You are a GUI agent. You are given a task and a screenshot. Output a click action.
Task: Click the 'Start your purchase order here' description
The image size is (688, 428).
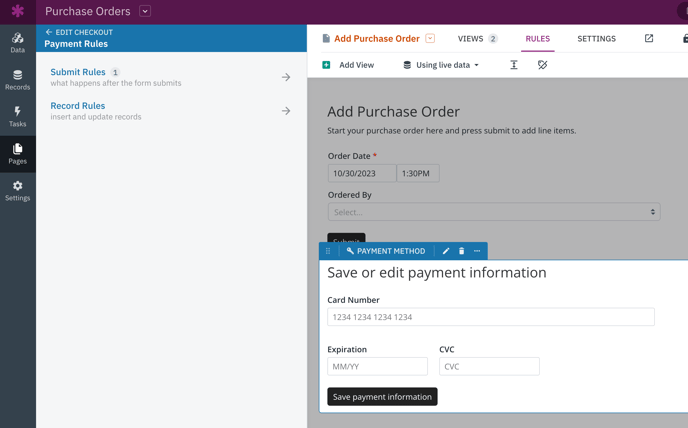pyautogui.click(x=452, y=131)
